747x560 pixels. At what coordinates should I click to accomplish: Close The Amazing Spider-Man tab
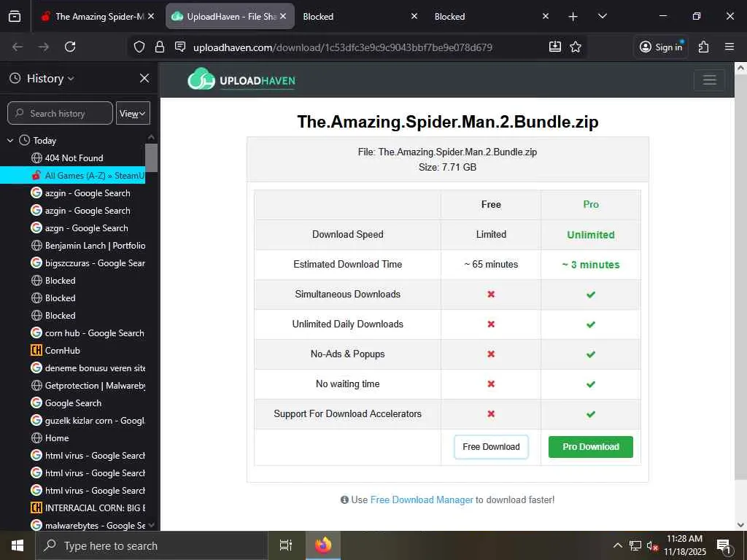(151, 16)
